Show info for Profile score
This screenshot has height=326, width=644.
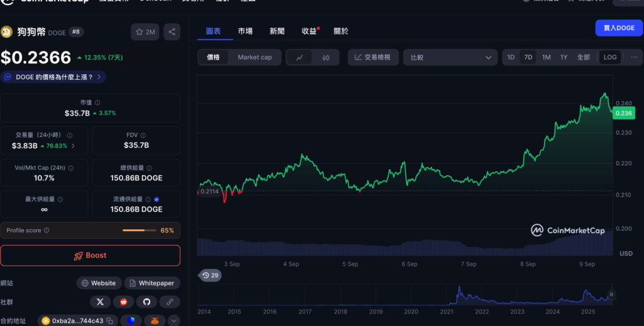click(x=47, y=231)
